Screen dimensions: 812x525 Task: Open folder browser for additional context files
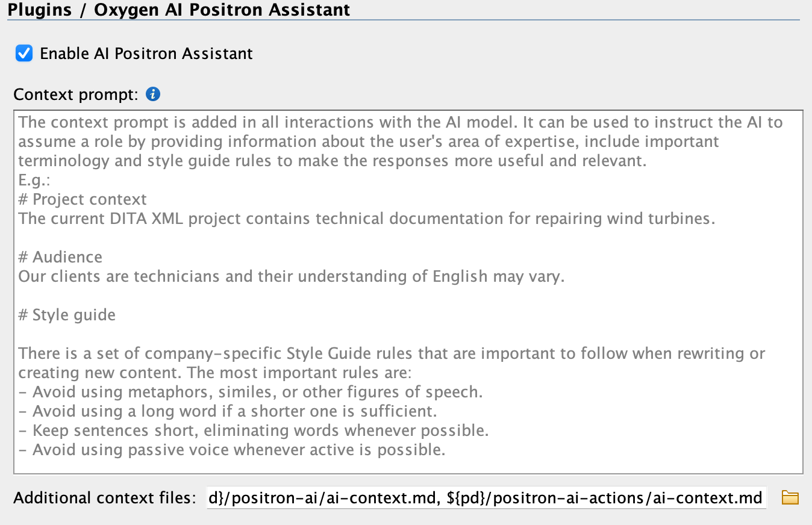point(790,498)
